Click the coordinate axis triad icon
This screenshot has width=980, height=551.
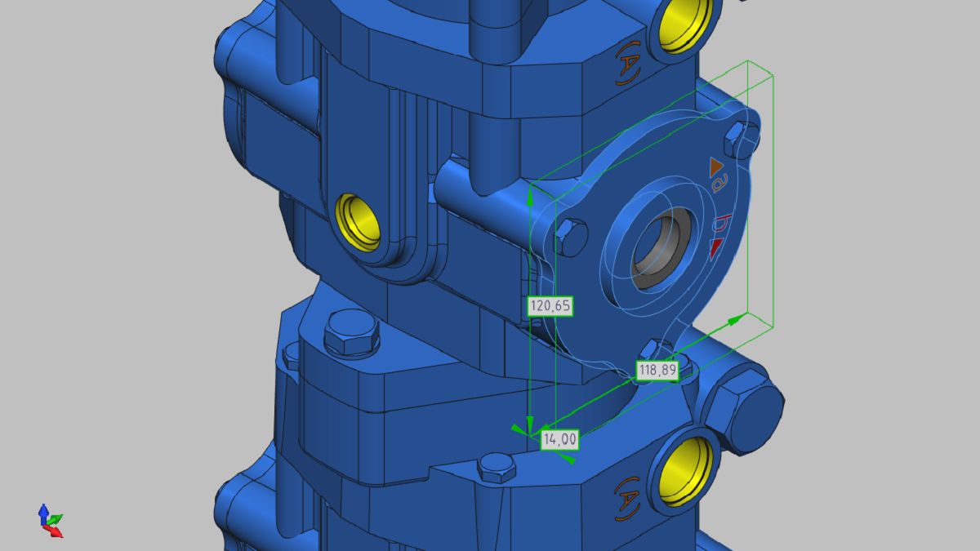(x=50, y=521)
